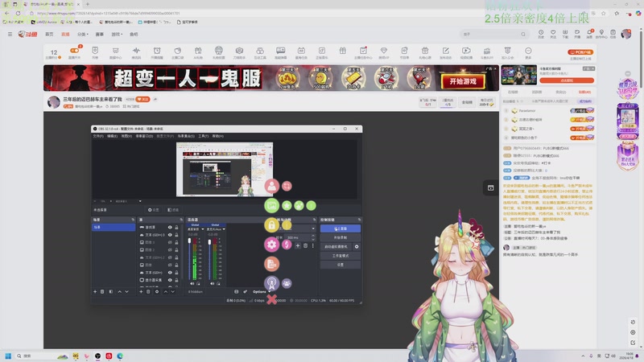
Task: Open OBS 视图 menu
Action: 126,136
